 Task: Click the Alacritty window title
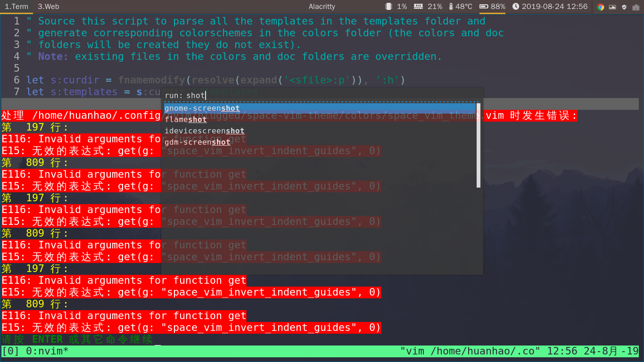[x=322, y=7]
